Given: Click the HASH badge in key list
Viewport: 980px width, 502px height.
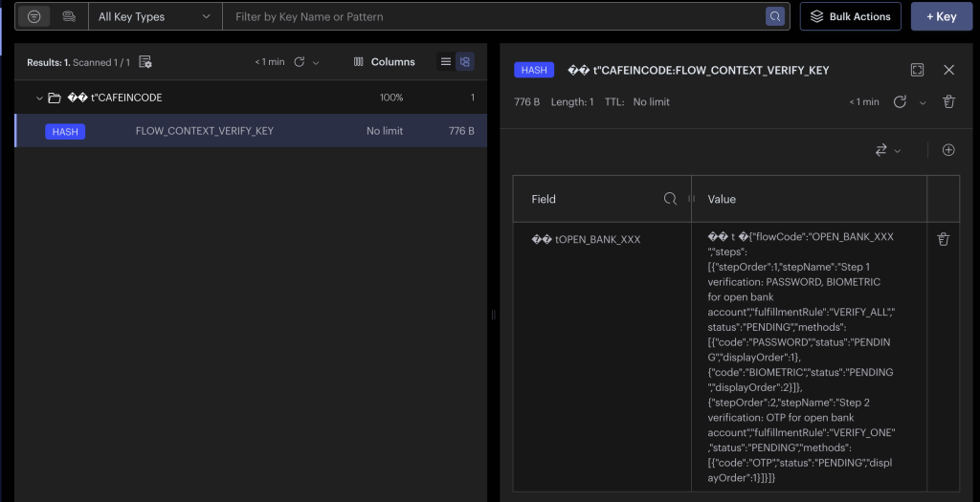Looking at the screenshot, I should tap(65, 131).
